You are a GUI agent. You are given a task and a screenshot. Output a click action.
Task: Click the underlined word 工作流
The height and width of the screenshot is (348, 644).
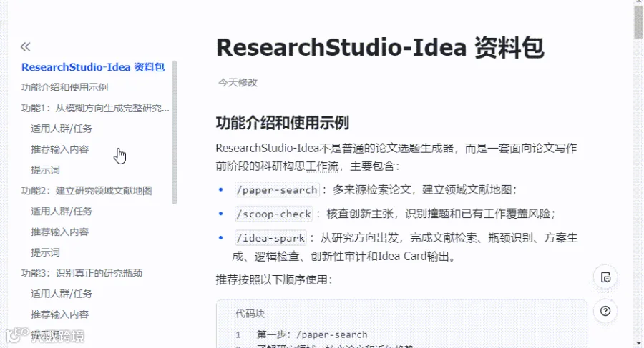tap(323, 166)
